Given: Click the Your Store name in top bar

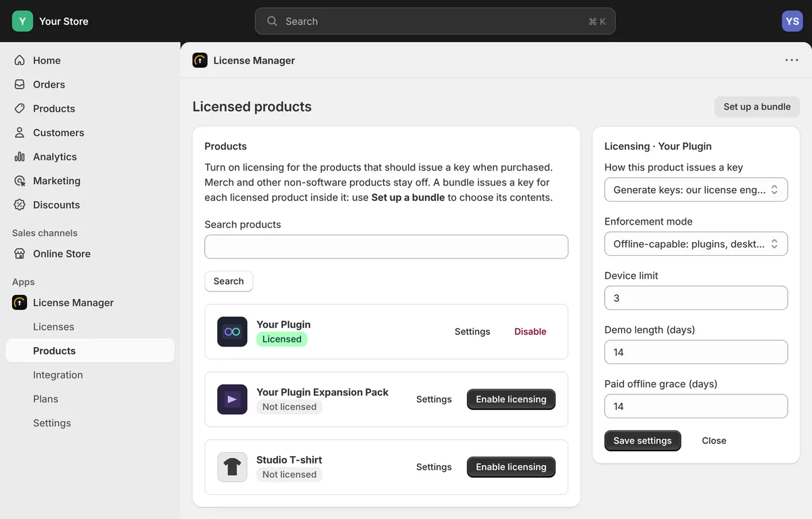Looking at the screenshot, I should point(64,21).
